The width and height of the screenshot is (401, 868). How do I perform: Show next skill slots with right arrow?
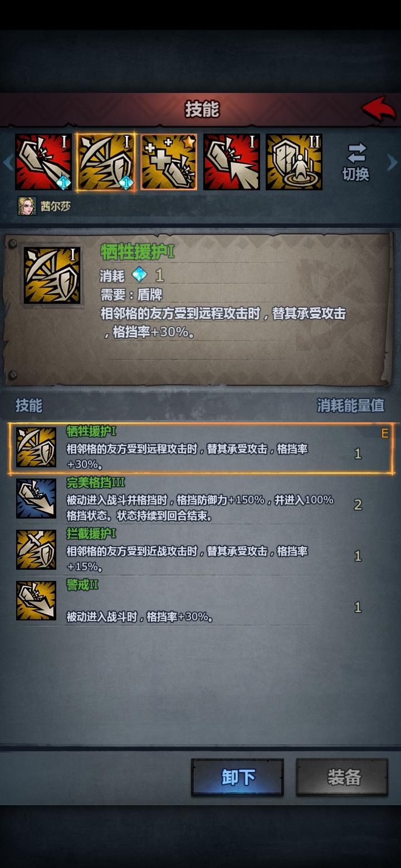393,162
